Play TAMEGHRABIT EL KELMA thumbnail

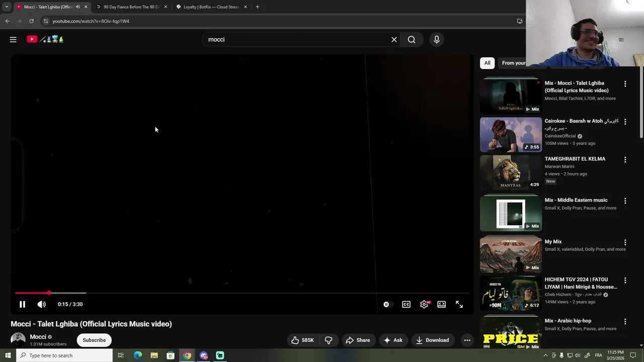(x=511, y=172)
